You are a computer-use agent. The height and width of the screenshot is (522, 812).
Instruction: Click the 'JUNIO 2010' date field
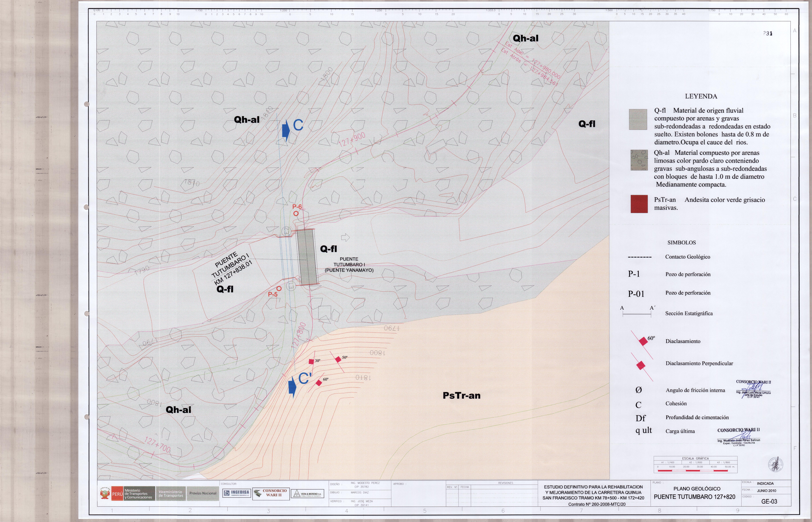click(x=767, y=491)
